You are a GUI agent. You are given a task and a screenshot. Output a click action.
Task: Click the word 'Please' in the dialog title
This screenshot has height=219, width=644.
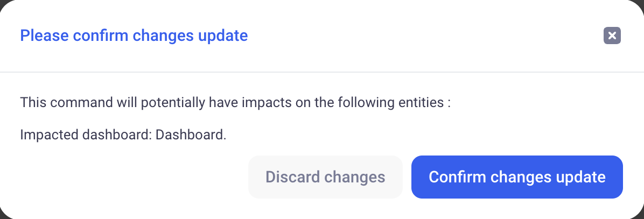[44, 36]
